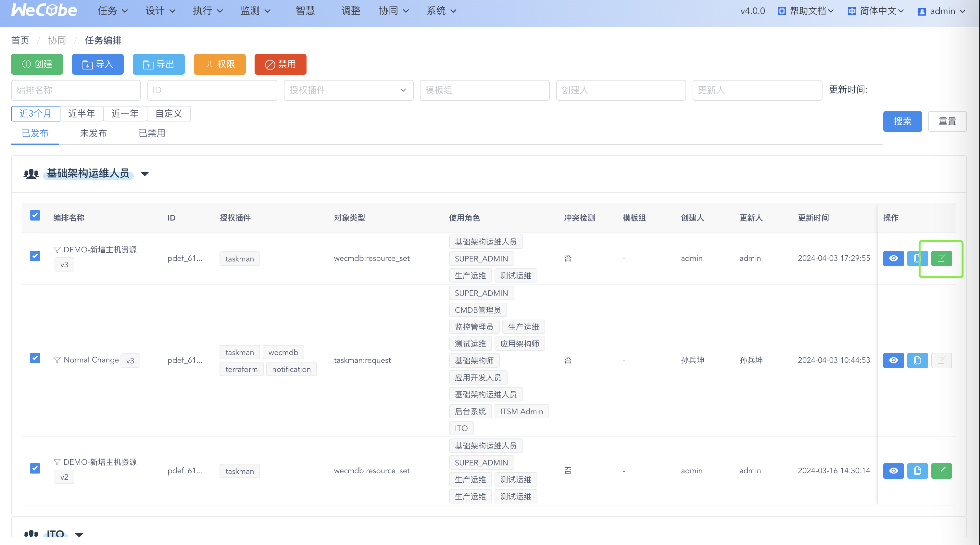
Task: Click filter icon beside Normal Change
Action: click(57, 360)
